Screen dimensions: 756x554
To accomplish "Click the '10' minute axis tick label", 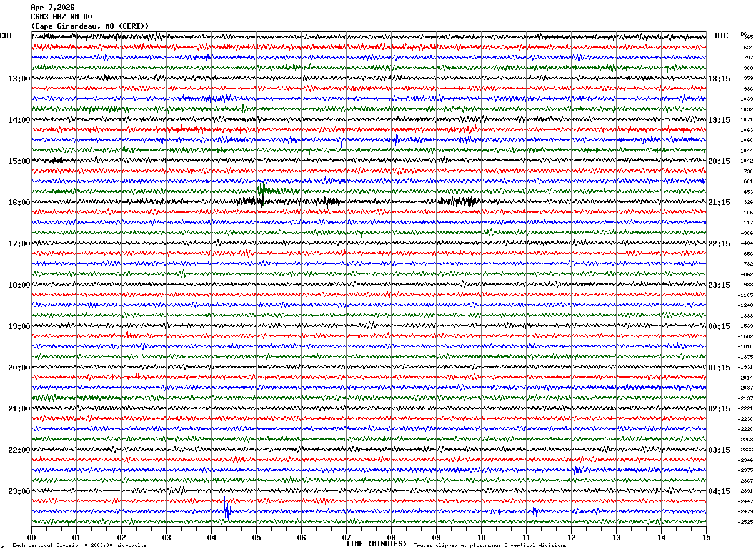I will [x=481, y=537].
